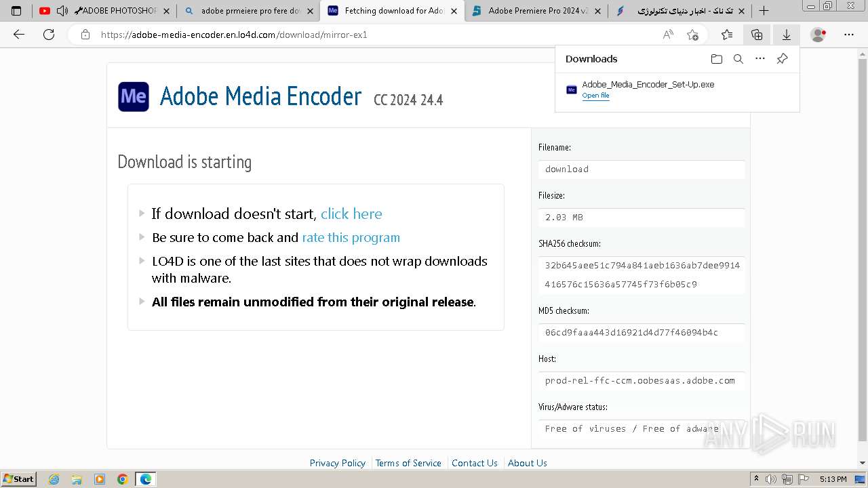Launch Internet Explorer from taskbar
The height and width of the screenshot is (488, 868).
click(54, 479)
